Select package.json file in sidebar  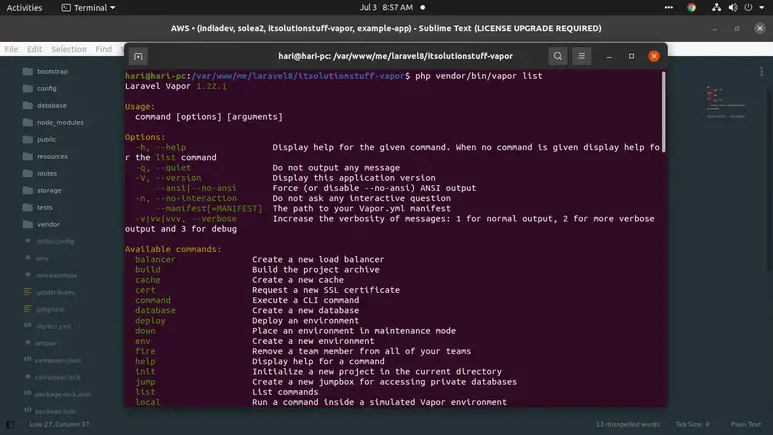(55, 411)
